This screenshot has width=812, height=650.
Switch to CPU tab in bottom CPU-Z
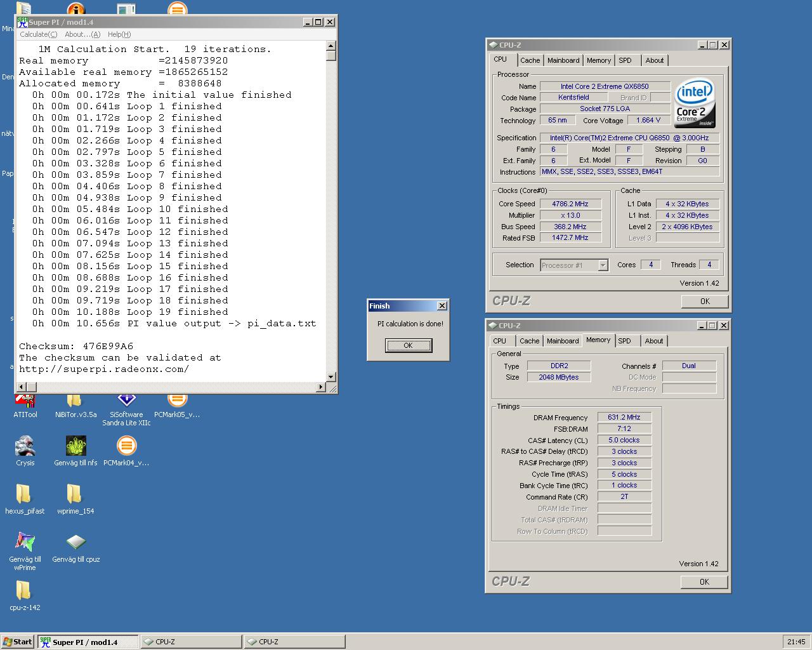tap(500, 341)
